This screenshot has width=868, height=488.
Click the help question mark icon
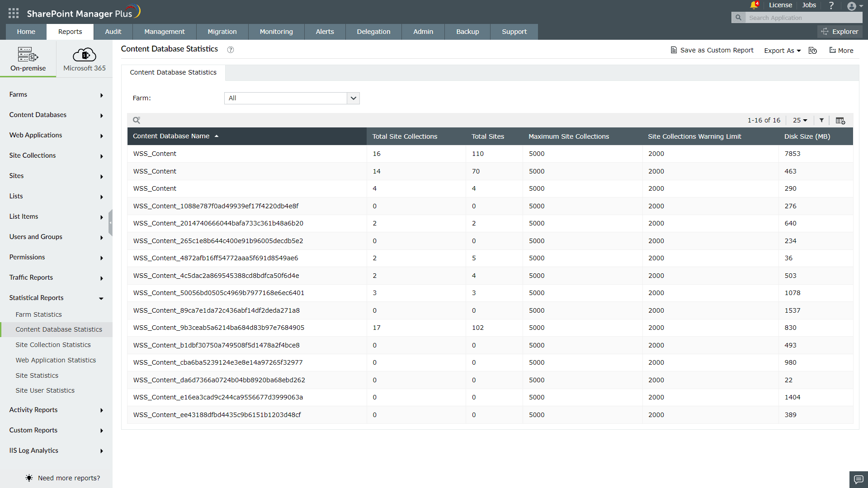pos(831,5)
